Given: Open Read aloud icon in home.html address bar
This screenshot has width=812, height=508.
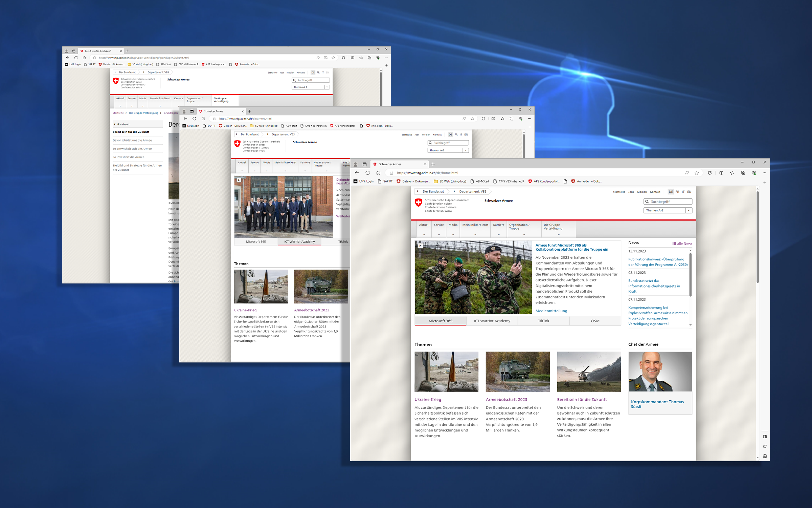Looking at the screenshot, I should (687, 173).
